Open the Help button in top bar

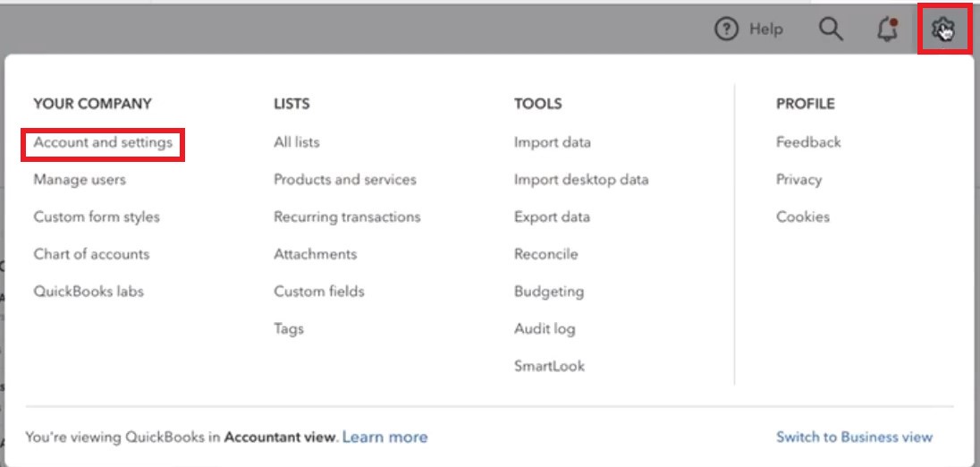point(748,29)
